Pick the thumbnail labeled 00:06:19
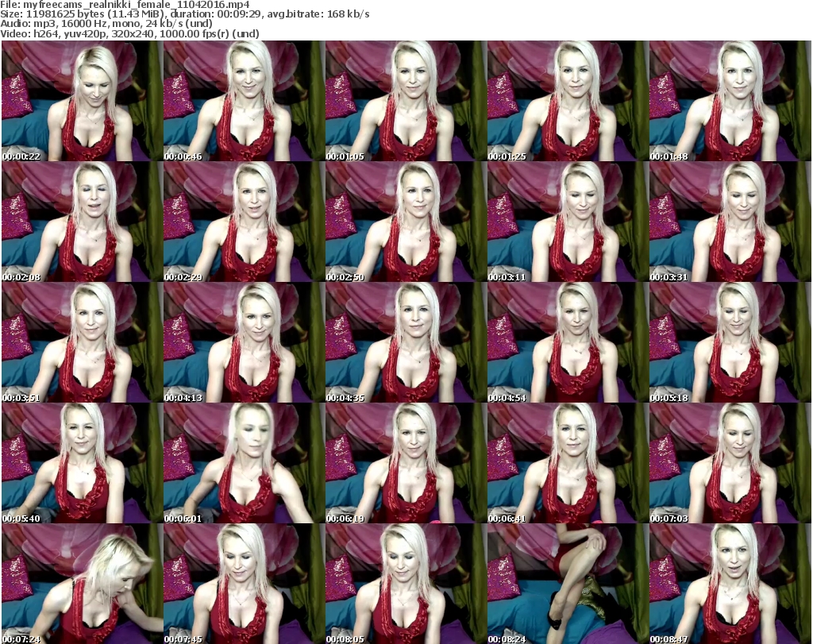The height and width of the screenshot is (644, 813). click(x=406, y=463)
